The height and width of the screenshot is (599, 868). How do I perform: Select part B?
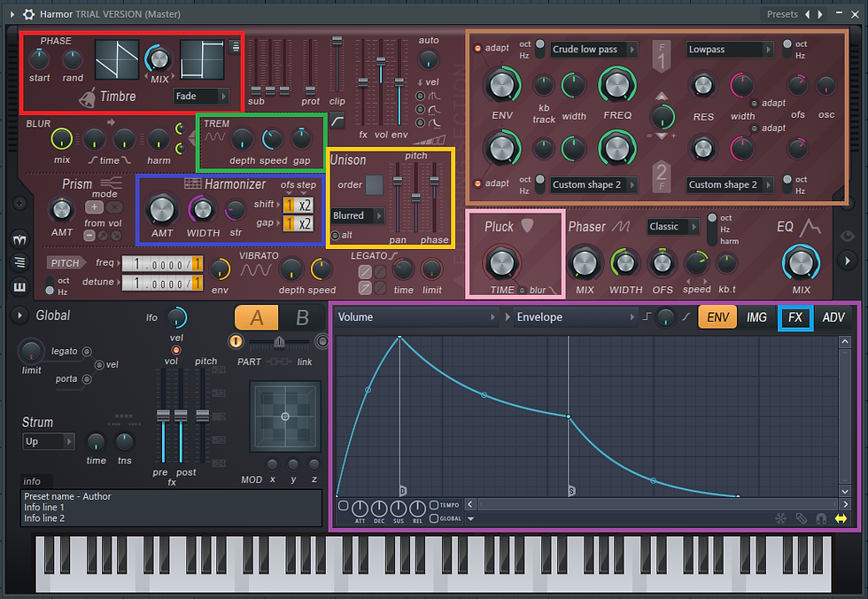[x=302, y=318]
